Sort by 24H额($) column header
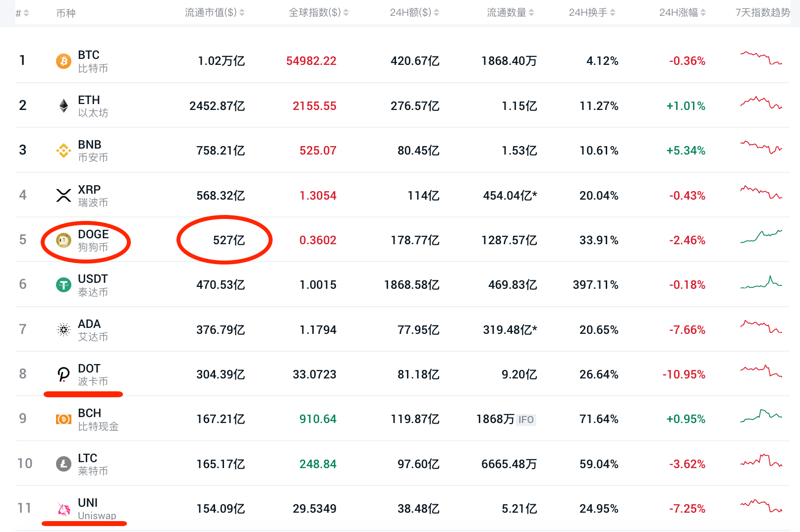The image size is (800, 532). 414,13
